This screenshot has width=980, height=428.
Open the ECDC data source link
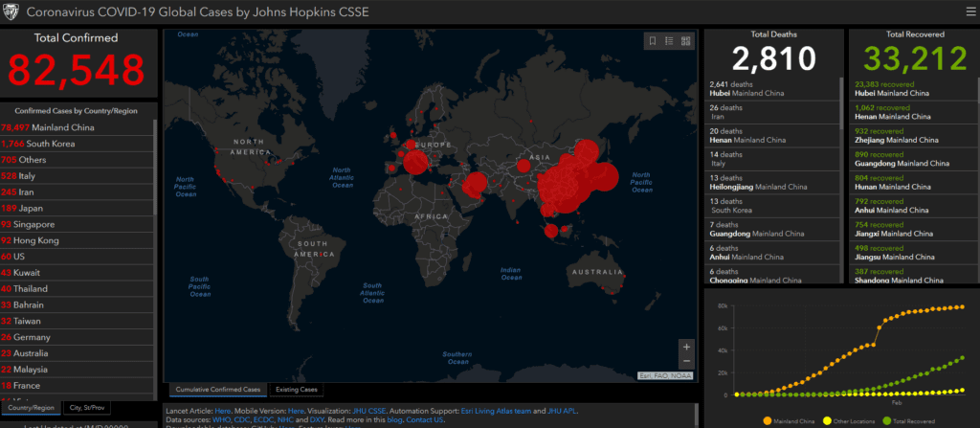[x=264, y=420]
